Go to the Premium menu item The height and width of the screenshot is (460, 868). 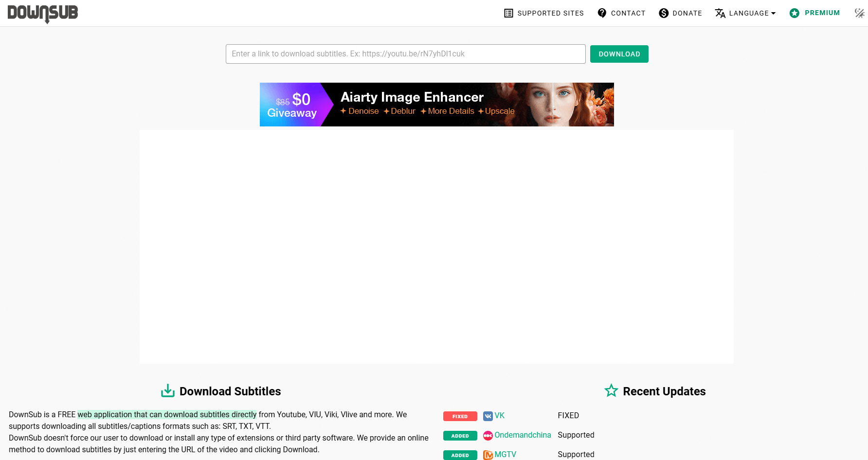pyautogui.click(x=822, y=13)
